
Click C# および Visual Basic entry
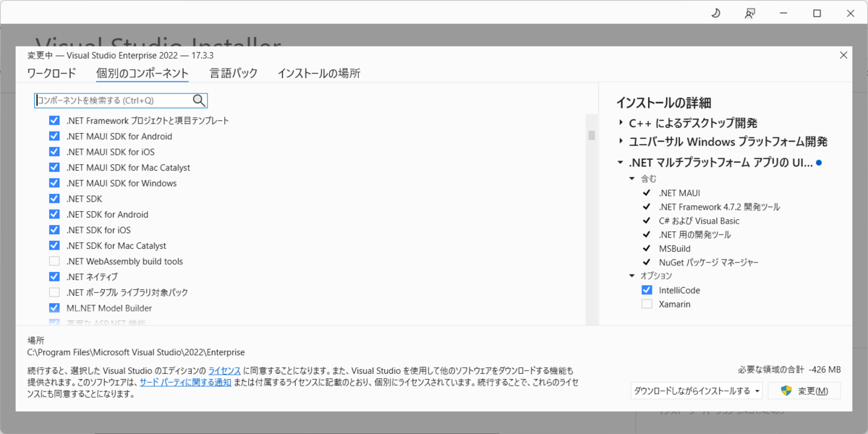(699, 221)
